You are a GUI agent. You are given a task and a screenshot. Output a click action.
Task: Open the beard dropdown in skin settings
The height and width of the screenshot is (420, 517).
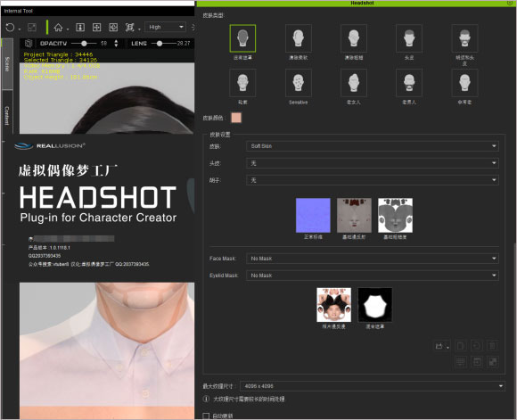pos(373,180)
